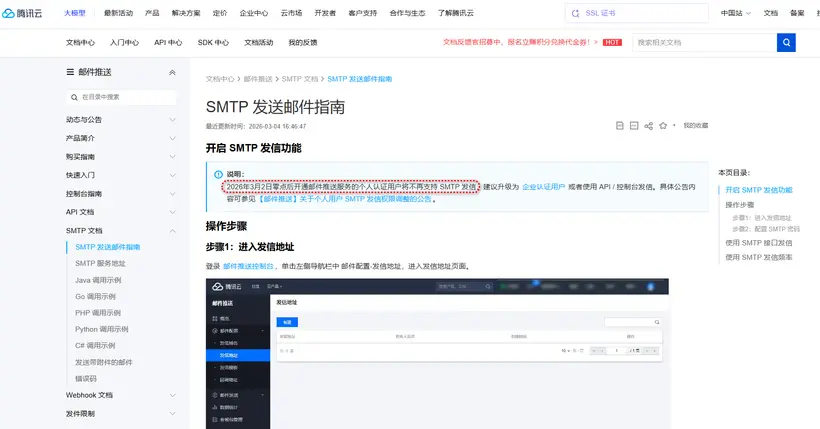This screenshot has height=429, width=820.
Task: Click the second page-layout icon under title
Action: (x=634, y=126)
